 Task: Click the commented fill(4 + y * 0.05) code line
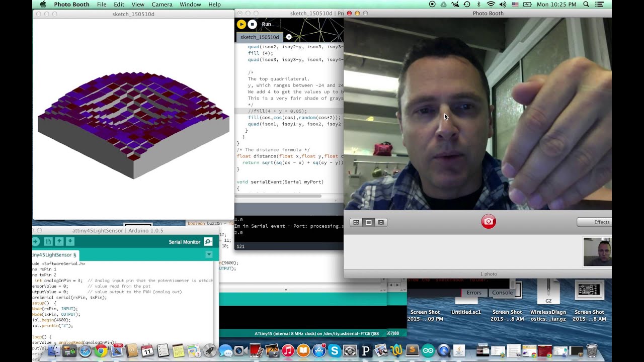pyautogui.click(x=277, y=111)
